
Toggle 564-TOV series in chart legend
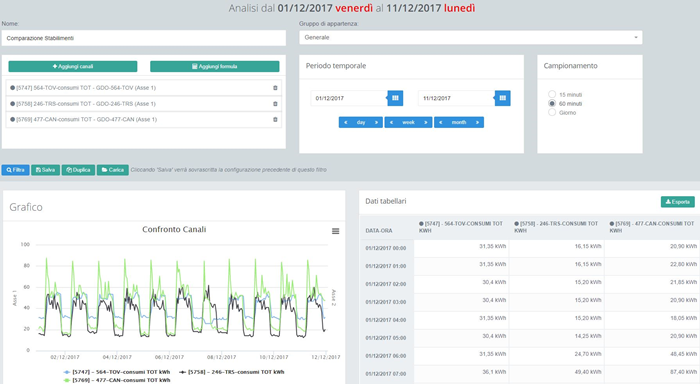pyautogui.click(x=117, y=372)
